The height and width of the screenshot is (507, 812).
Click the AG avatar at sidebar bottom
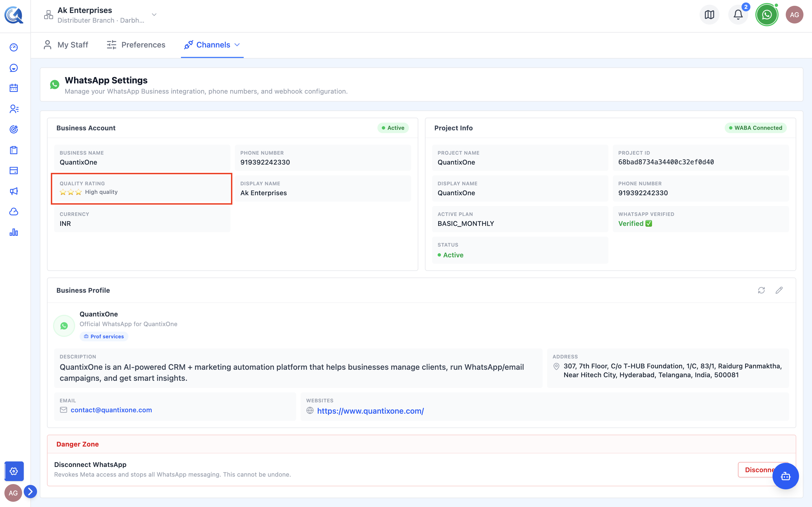point(13,493)
